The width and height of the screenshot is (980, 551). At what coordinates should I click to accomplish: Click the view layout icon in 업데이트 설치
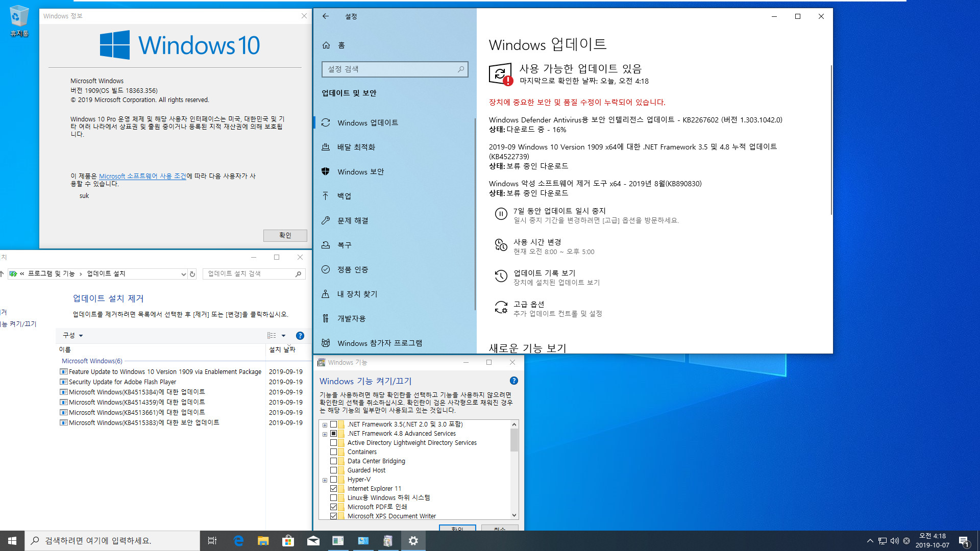272,335
